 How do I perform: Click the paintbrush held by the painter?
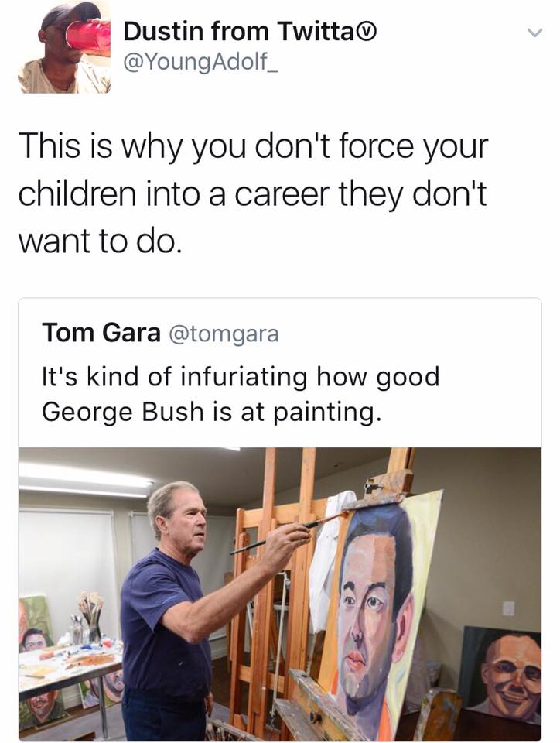[x=288, y=532]
